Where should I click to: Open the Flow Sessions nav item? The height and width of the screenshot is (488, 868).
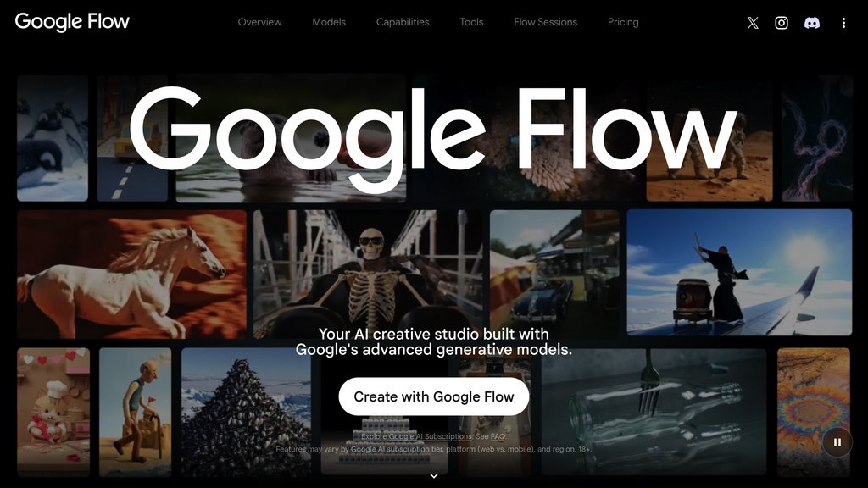pyautogui.click(x=545, y=22)
